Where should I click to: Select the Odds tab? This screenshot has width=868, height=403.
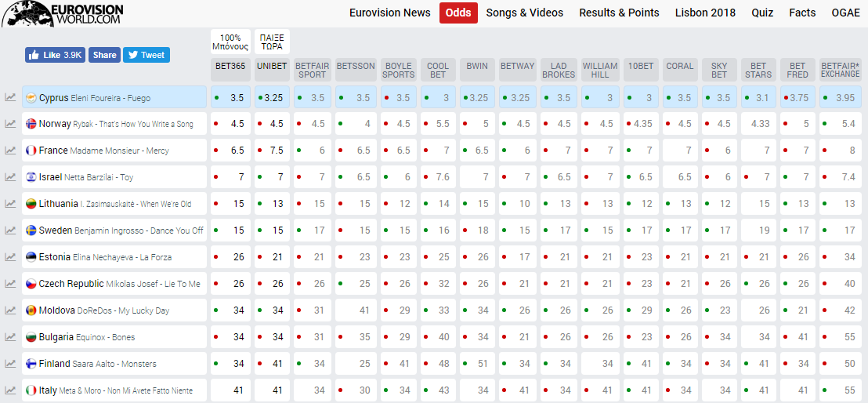(x=458, y=13)
